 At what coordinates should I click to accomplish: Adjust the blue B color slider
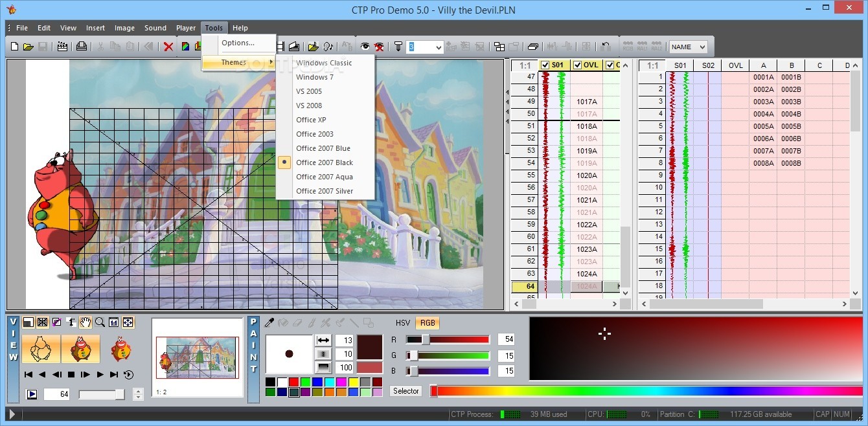tap(448, 371)
